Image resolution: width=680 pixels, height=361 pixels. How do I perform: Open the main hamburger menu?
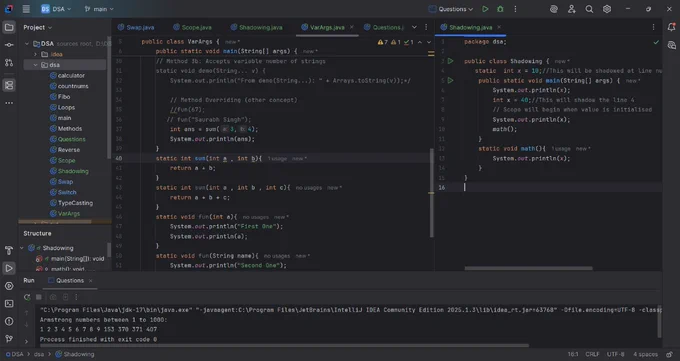point(26,9)
